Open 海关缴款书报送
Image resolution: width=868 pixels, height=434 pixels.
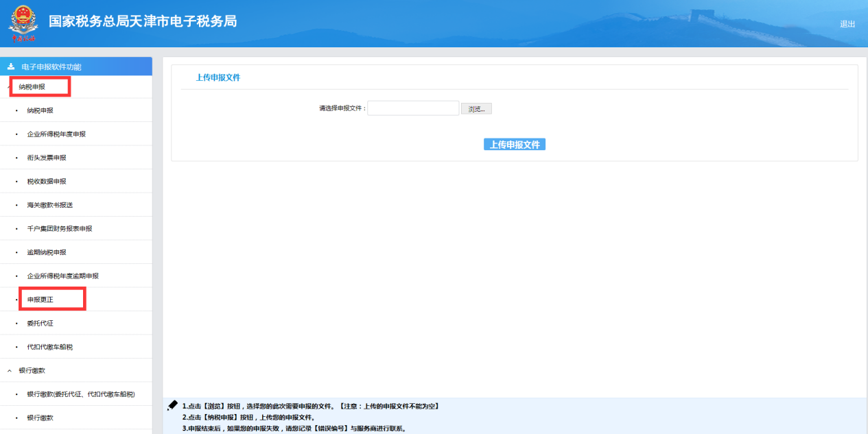50,205
